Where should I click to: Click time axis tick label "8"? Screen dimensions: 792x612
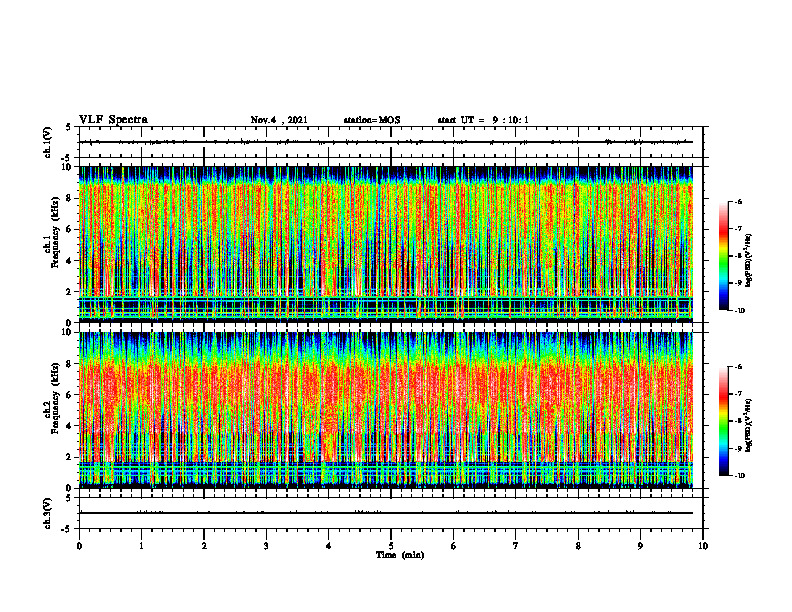pyautogui.click(x=578, y=546)
